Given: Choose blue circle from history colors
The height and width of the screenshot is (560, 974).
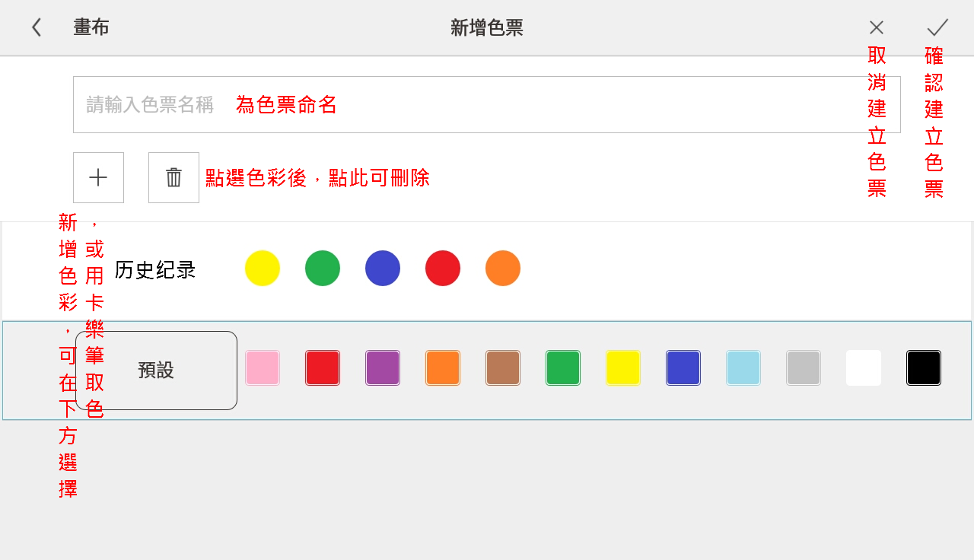Looking at the screenshot, I should click(383, 268).
